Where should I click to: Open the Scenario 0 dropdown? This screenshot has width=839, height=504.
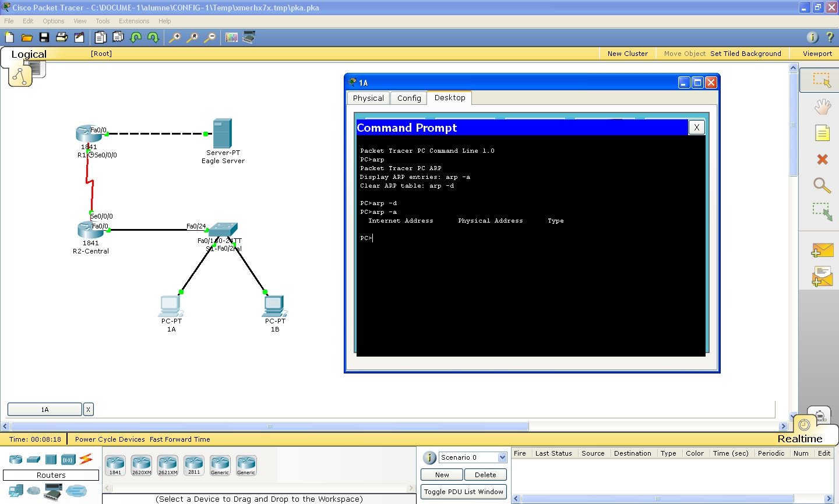tap(501, 457)
